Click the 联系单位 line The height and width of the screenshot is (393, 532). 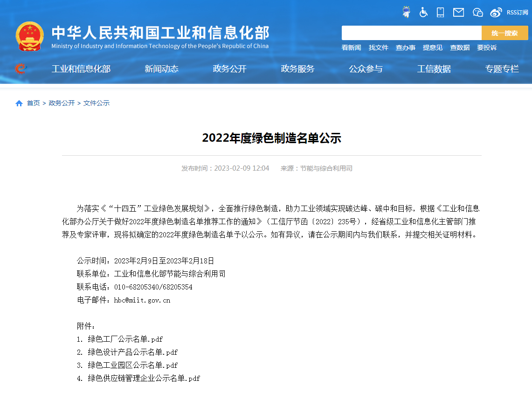(x=152, y=274)
